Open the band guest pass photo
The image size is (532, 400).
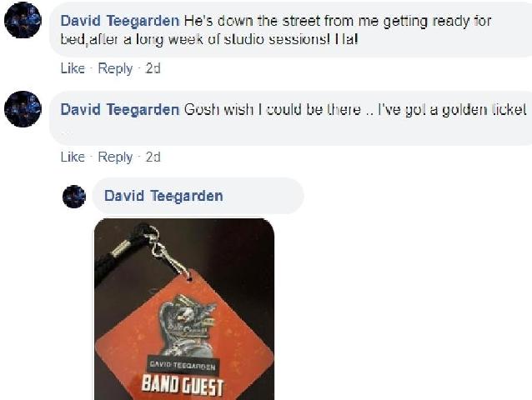[184, 309]
